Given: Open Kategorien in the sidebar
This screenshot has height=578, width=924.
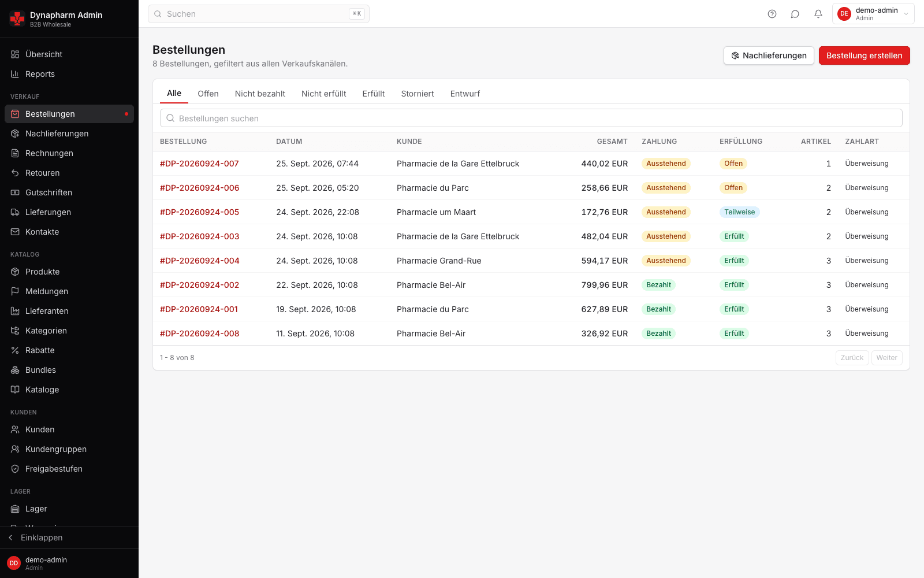Looking at the screenshot, I should point(69,331).
